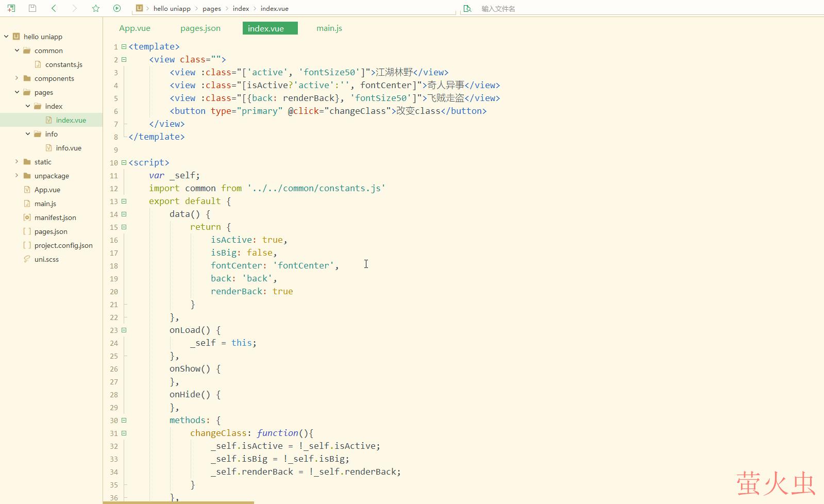The height and width of the screenshot is (504, 824).
Task: Fold the script block at line 10
Action: (124, 162)
